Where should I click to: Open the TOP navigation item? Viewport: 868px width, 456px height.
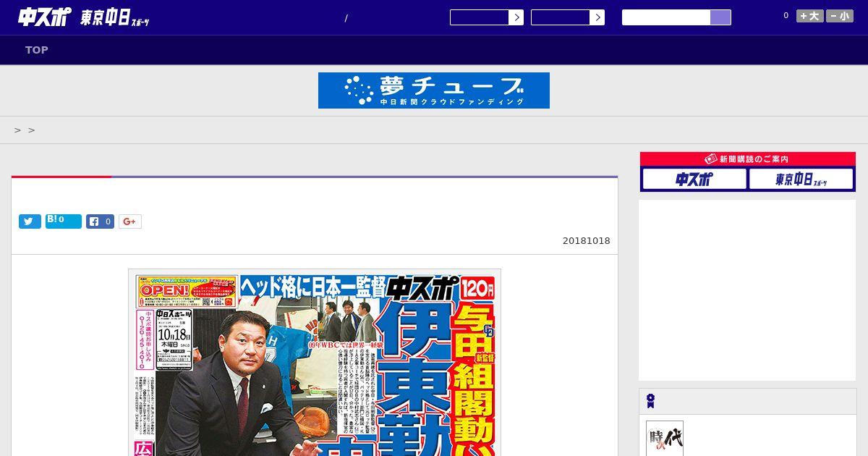point(37,50)
